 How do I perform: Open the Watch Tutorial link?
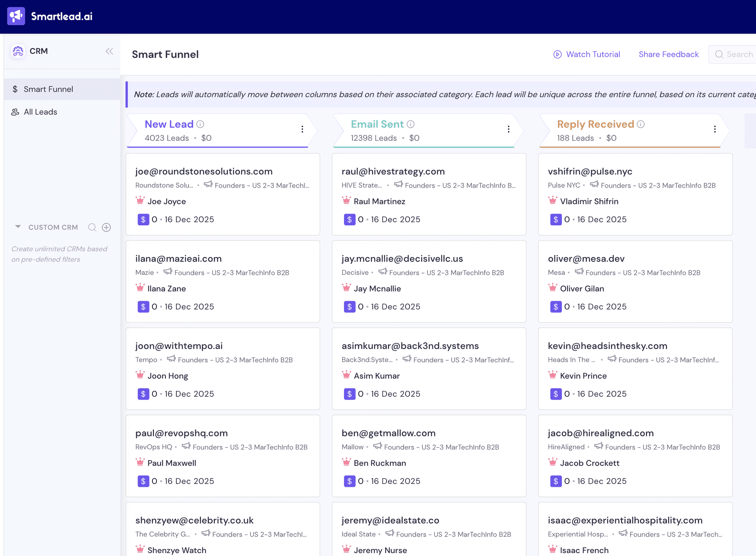click(x=593, y=54)
